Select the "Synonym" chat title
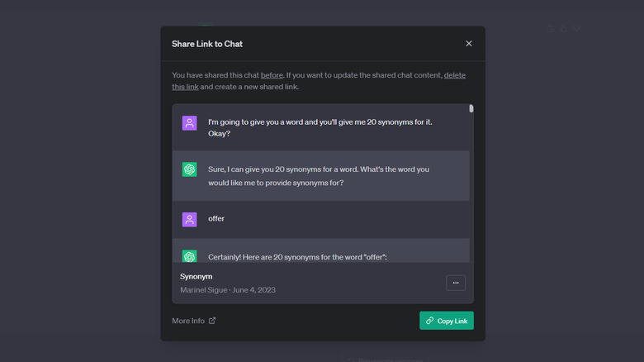The image size is (644, 362). pos(197,276)
